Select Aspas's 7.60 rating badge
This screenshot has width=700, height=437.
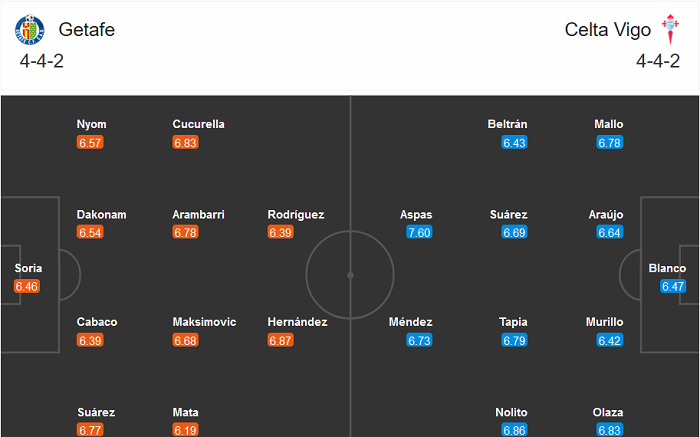(419, 233)
